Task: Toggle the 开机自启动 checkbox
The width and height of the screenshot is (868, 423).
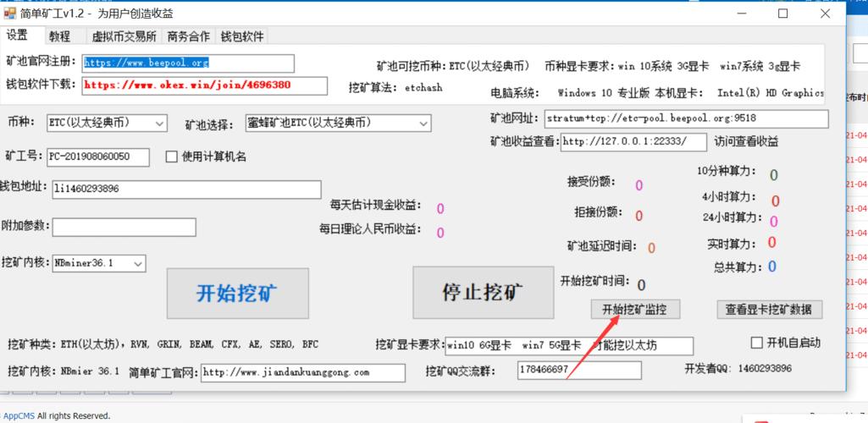Action: click(758, 343)
